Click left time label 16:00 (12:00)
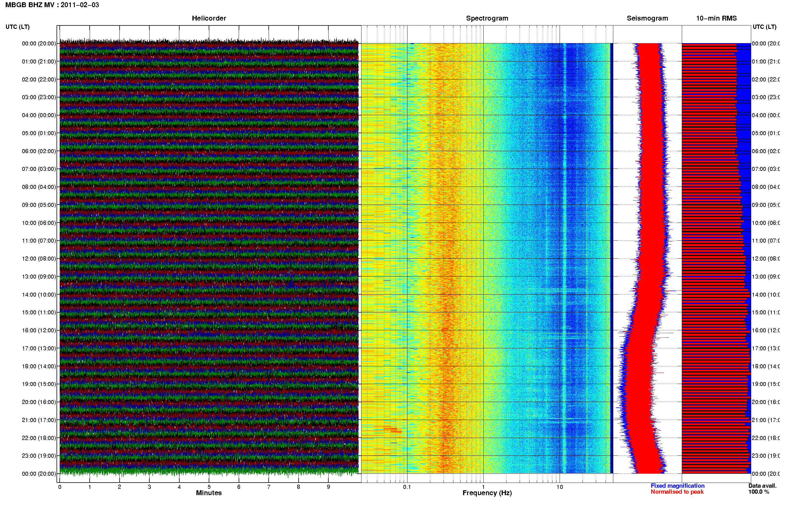812x508 pixels. click(39, 331)
